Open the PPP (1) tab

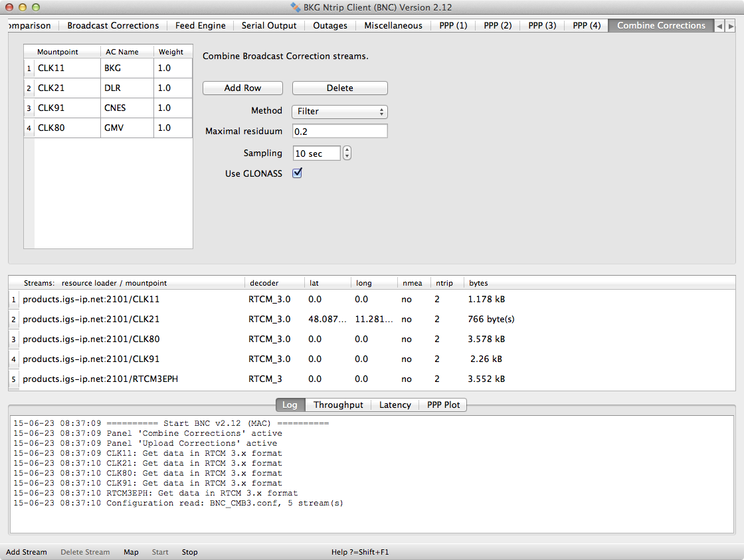click(x=453, y=25)
